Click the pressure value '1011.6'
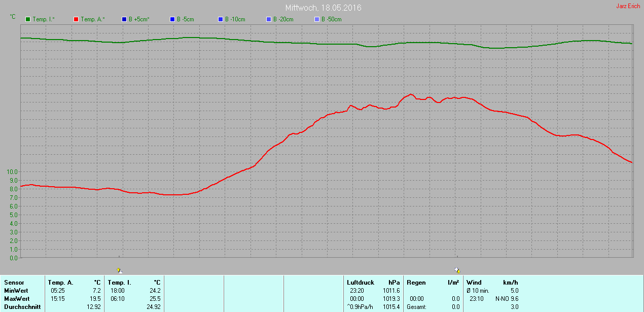The image size is (644, 312). 391,291
